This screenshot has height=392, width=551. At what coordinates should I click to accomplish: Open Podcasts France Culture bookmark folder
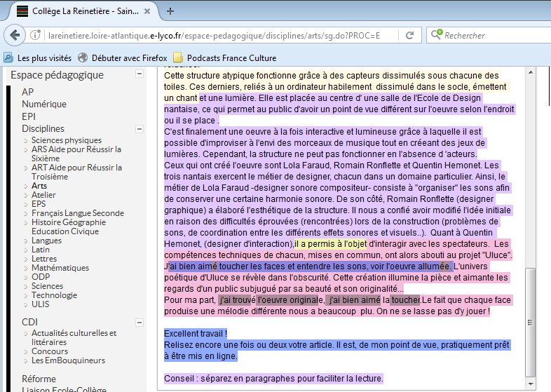[224, 58]
